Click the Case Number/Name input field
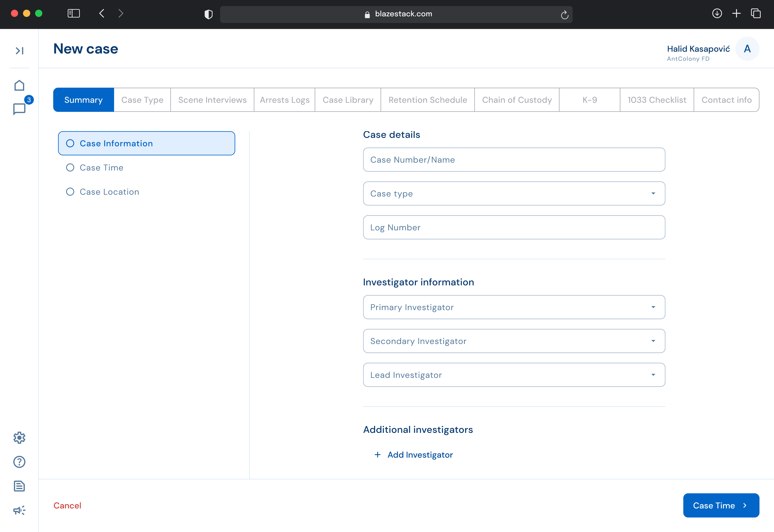Viewport: 774px width, 532px height. coord(514,160)
